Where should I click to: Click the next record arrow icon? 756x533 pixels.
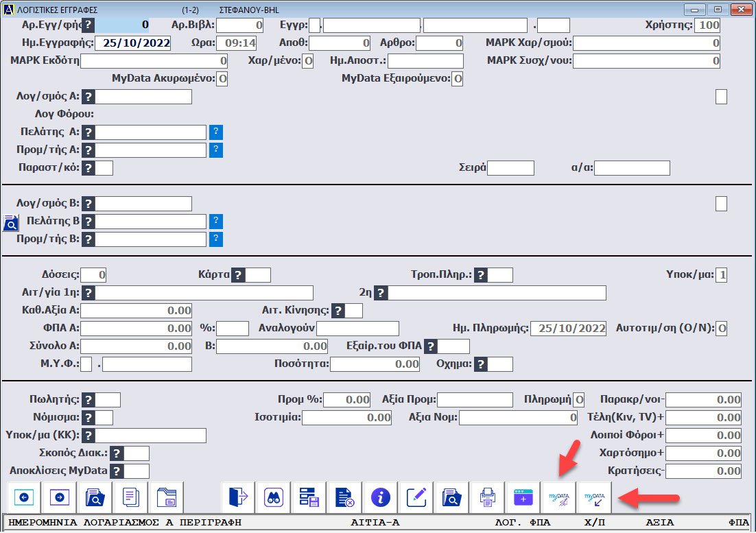coord(60,497)
